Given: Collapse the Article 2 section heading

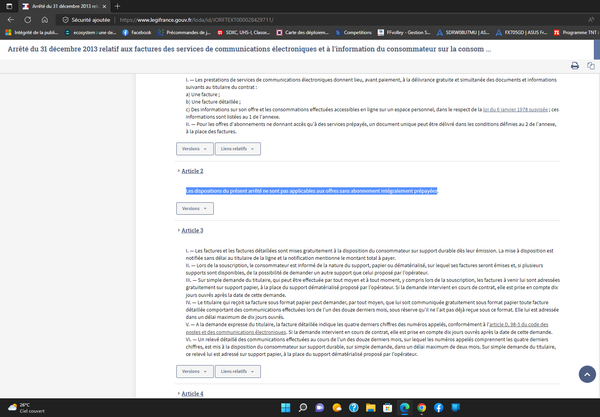Looking at the screenshot, I should pos(191,171).
